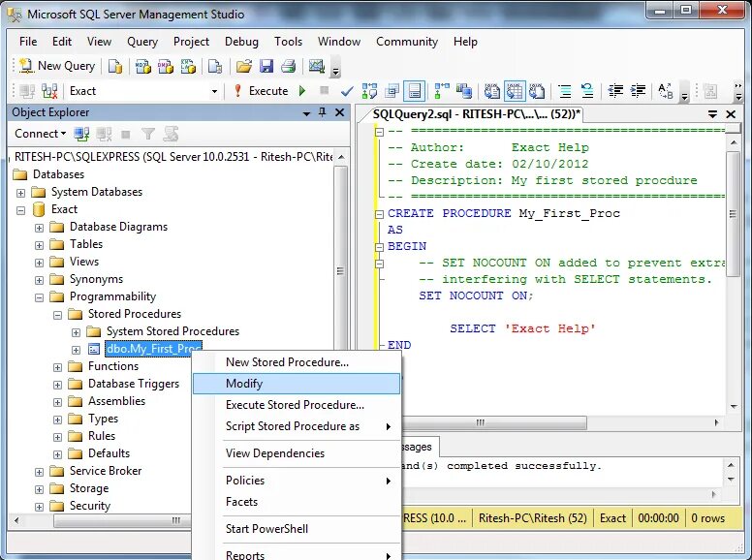Click the green Debug arrow

302,91
